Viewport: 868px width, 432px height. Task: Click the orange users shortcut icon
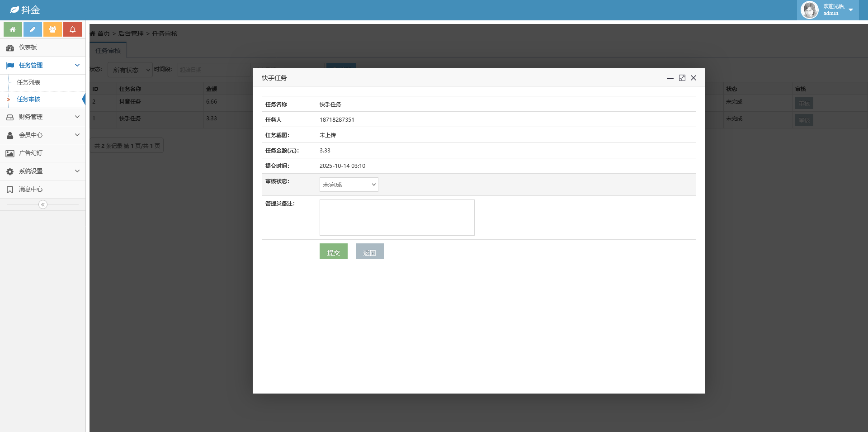52,29
